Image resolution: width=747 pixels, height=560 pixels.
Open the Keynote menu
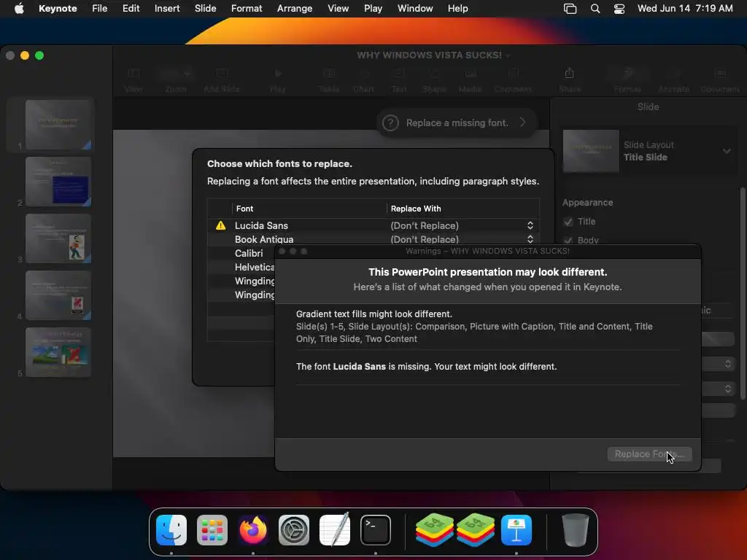(x=58, y=8)
